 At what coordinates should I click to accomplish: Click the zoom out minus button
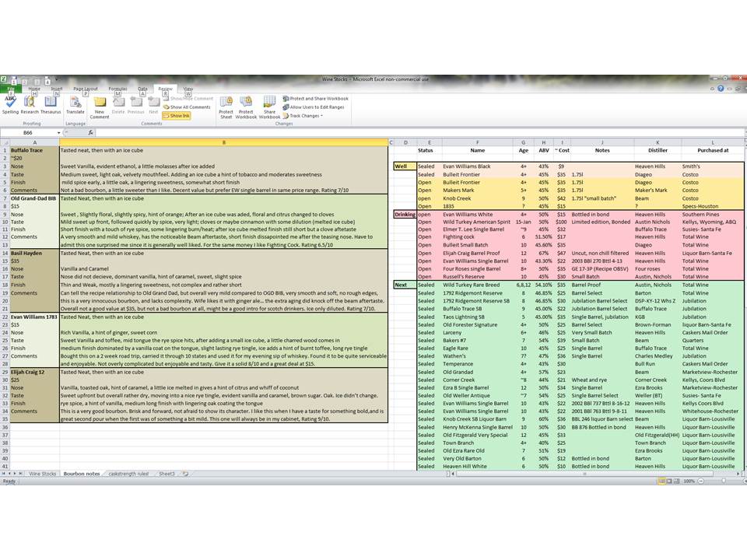pyautogui.click(x=701, y=481)
